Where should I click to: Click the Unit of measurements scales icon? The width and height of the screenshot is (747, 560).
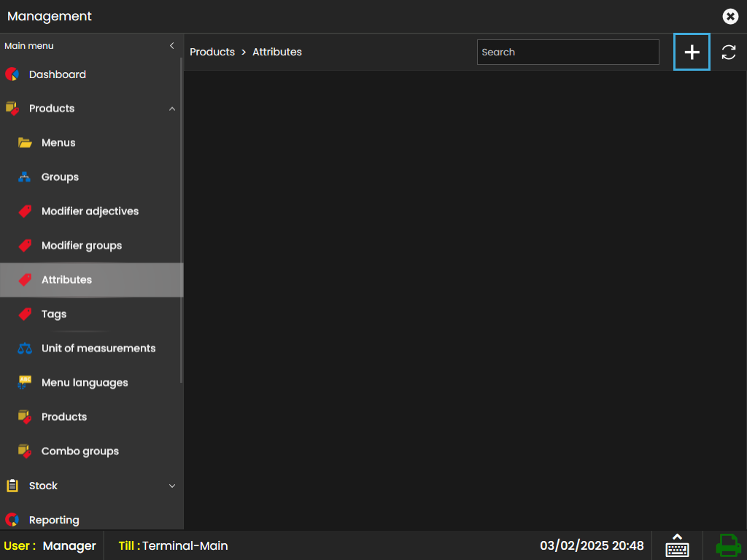(25, 349)
